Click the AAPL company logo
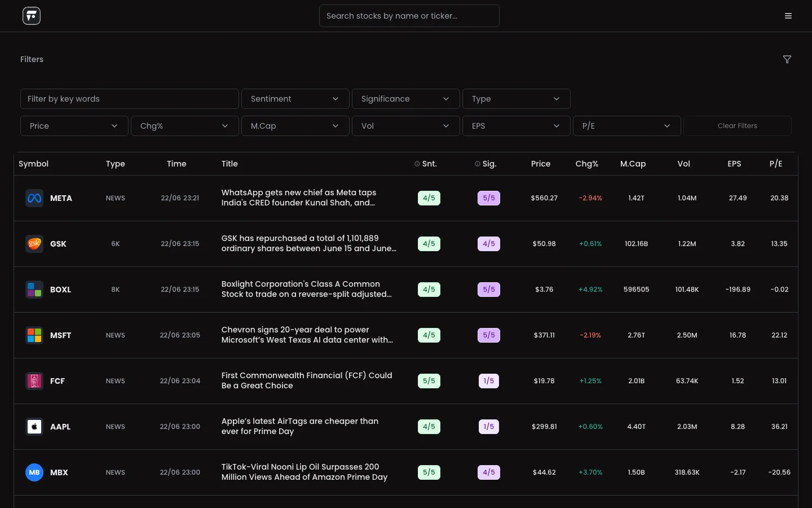The image size is (812, 508). (x=34, y=427)
